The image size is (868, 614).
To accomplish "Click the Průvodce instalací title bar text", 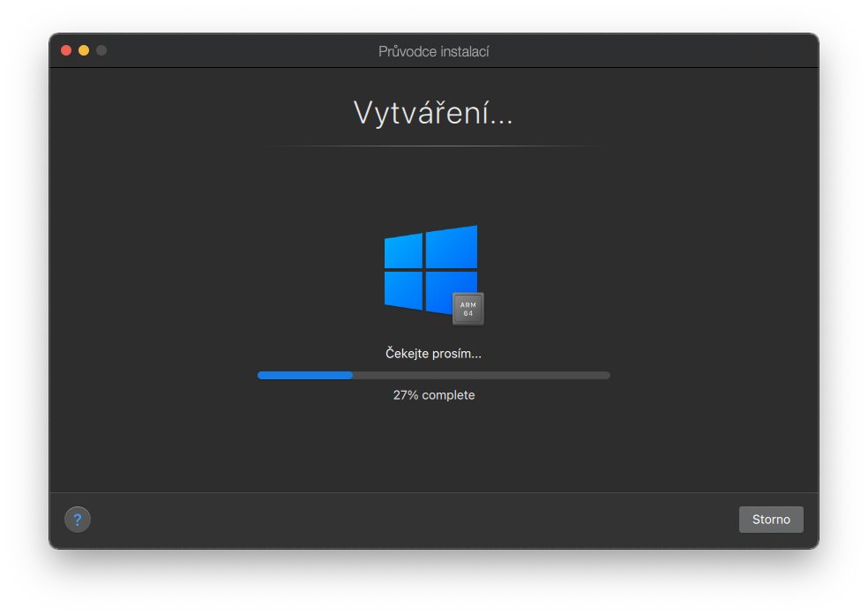I will tap(433, 51).
